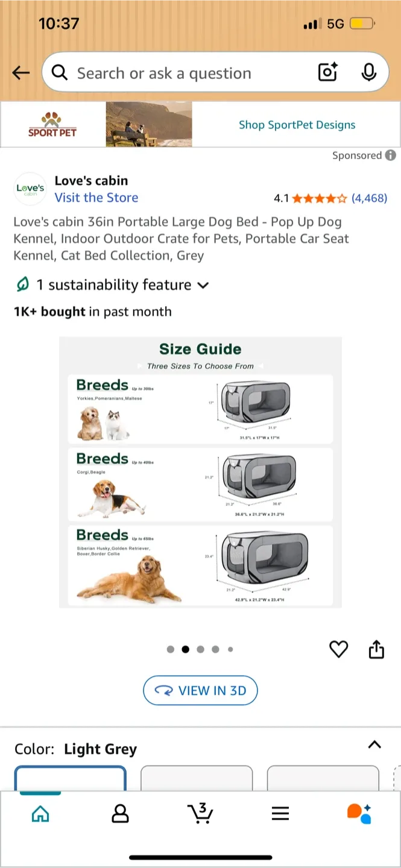Share this product using the share icon

point(376,649)
